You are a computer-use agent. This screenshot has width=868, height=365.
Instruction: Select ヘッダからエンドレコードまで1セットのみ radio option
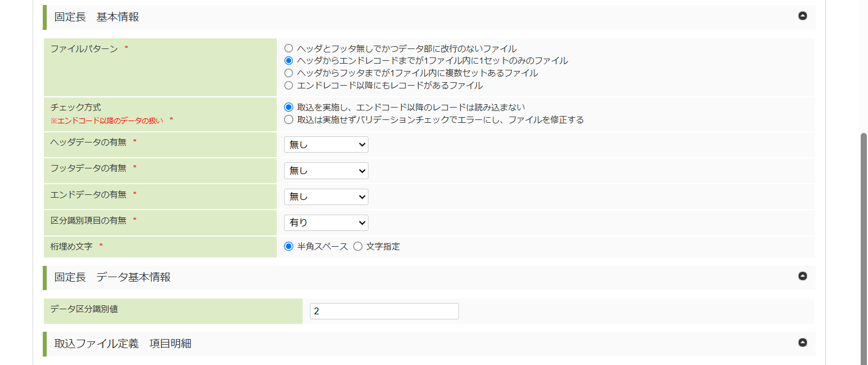289,60
